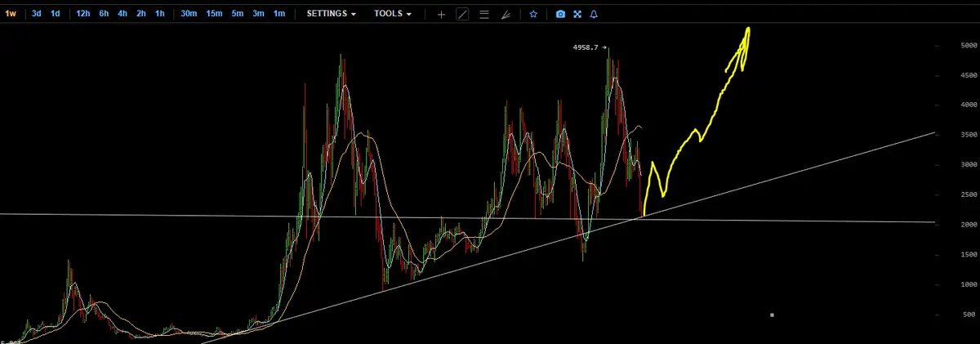Click the 5000 price axis label
Screen dimensions: 980x344
[x=968, y=46]
